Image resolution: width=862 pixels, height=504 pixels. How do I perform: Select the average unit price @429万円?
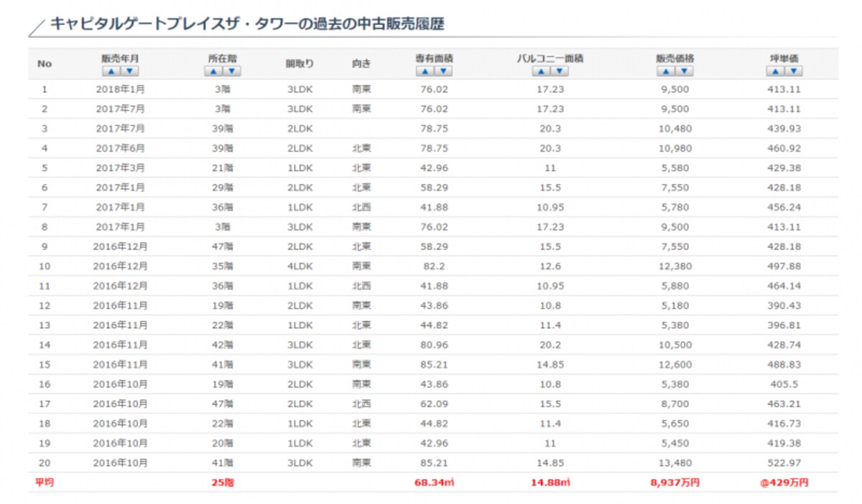coord(784,482)
